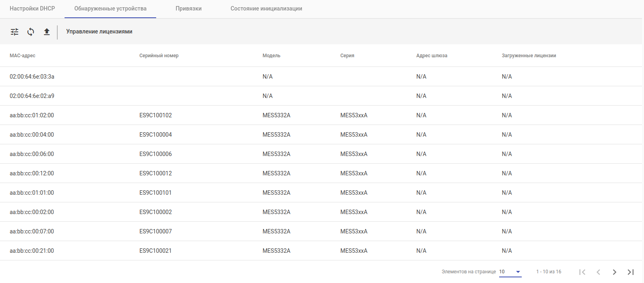Select the row with MAC 02:00:64:6e:03:3a
Viewport: 644px width, 283px height.
pyautogui.click(x=32, y=77)
